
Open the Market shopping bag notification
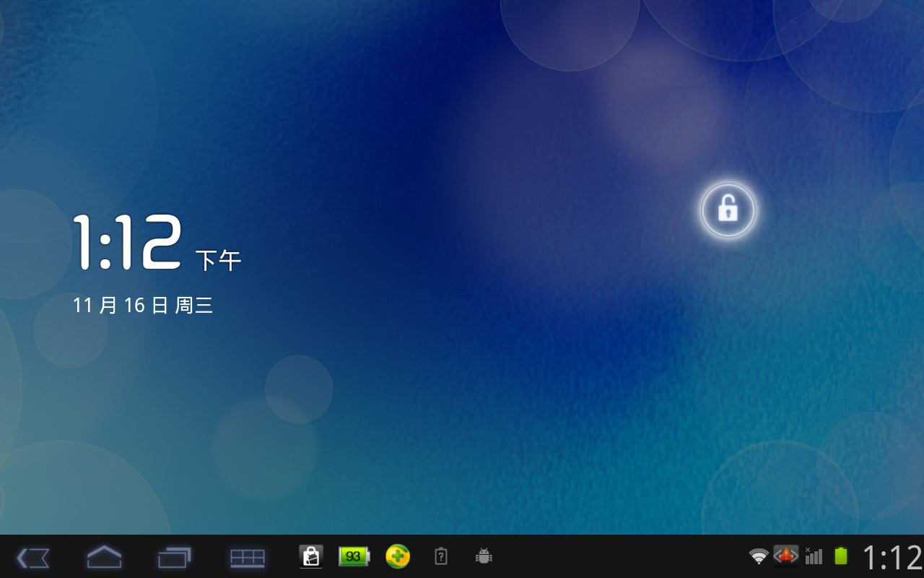coord(311,556)
